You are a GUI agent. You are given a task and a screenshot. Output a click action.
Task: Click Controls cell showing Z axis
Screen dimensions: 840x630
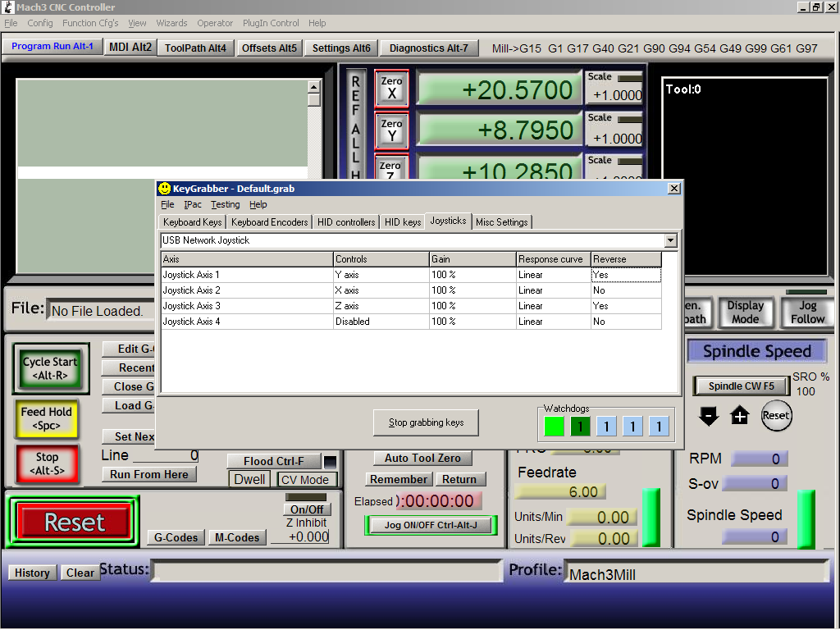coord(381,306)
